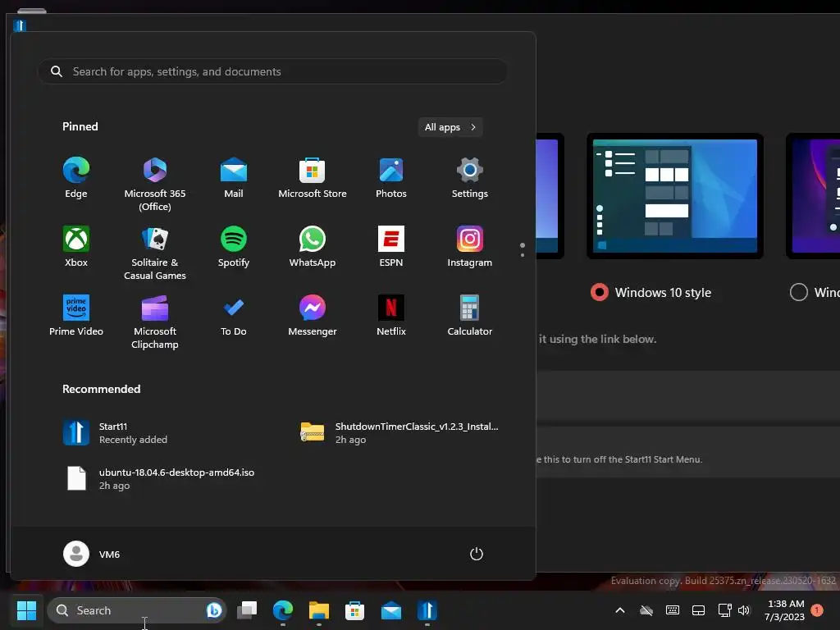
Task: Open the touch keyboard tray icon
Action: pos(673,610)
